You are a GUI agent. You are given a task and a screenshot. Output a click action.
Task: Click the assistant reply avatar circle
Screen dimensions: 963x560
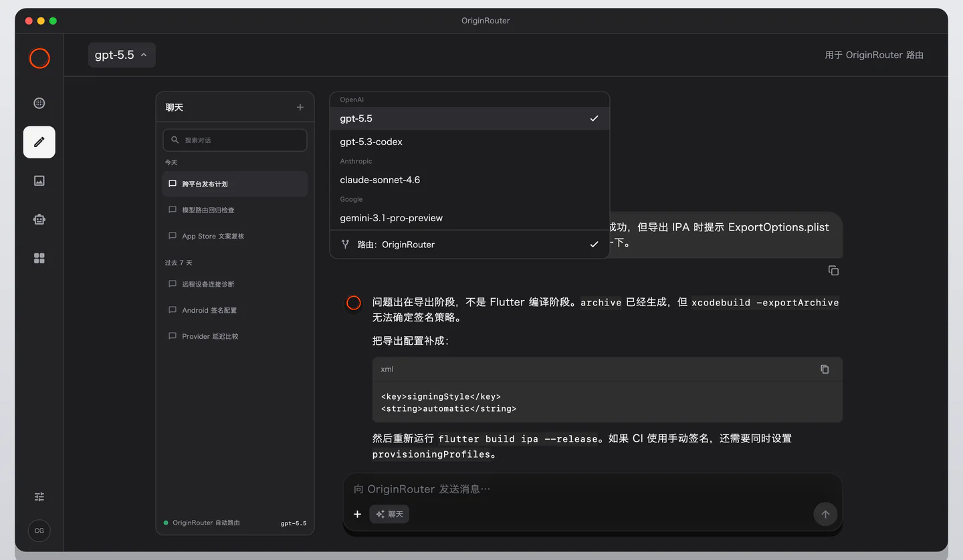point(354,303)
